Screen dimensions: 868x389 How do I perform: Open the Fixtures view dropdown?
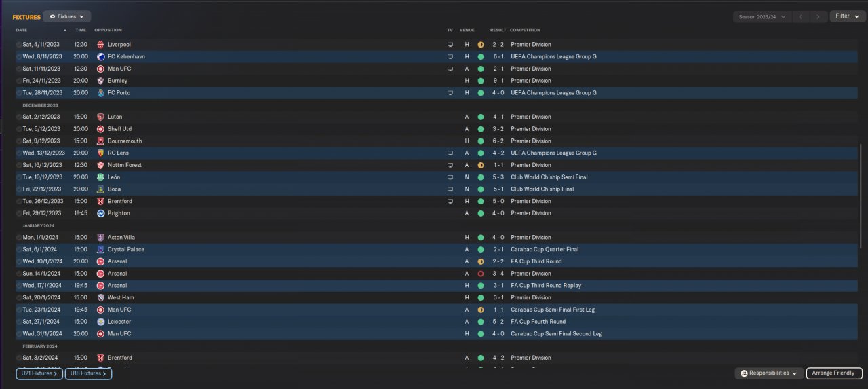click(67, 16)
